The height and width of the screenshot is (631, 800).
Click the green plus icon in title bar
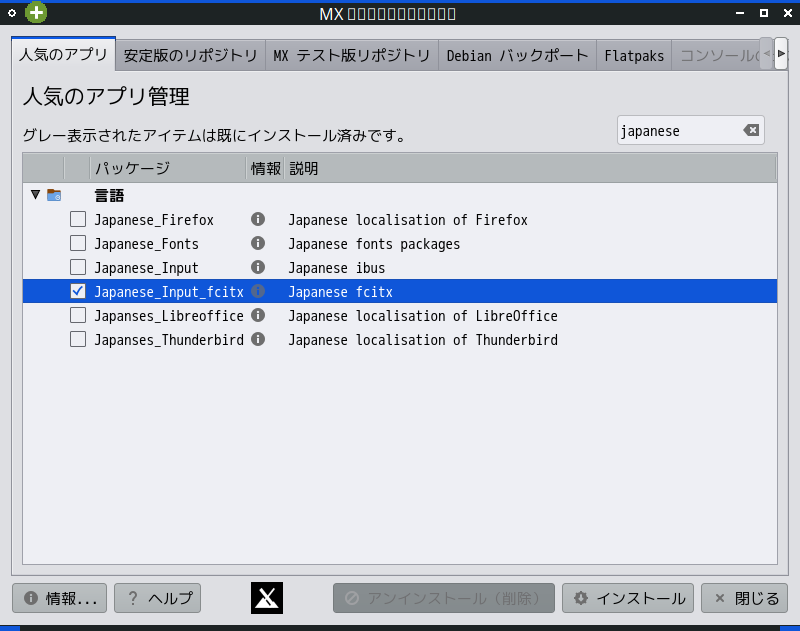point(36,12)
